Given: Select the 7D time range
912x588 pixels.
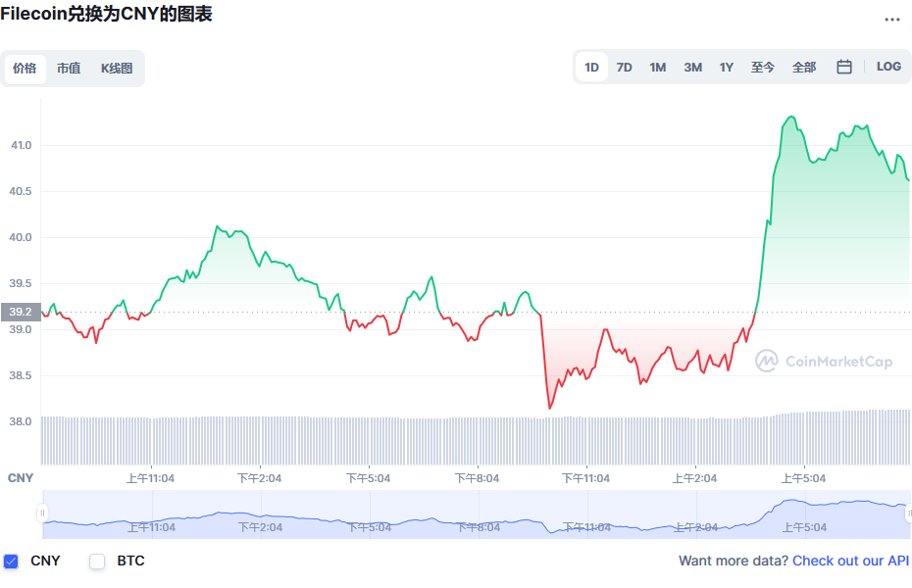Looking at the screenshot, I should point(624,68).
